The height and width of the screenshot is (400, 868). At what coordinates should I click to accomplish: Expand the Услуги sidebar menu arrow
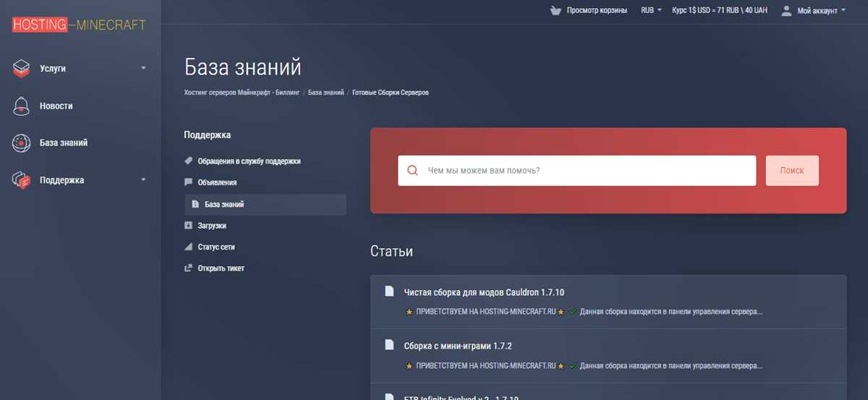pyautogui.click(x=143, y=68)
